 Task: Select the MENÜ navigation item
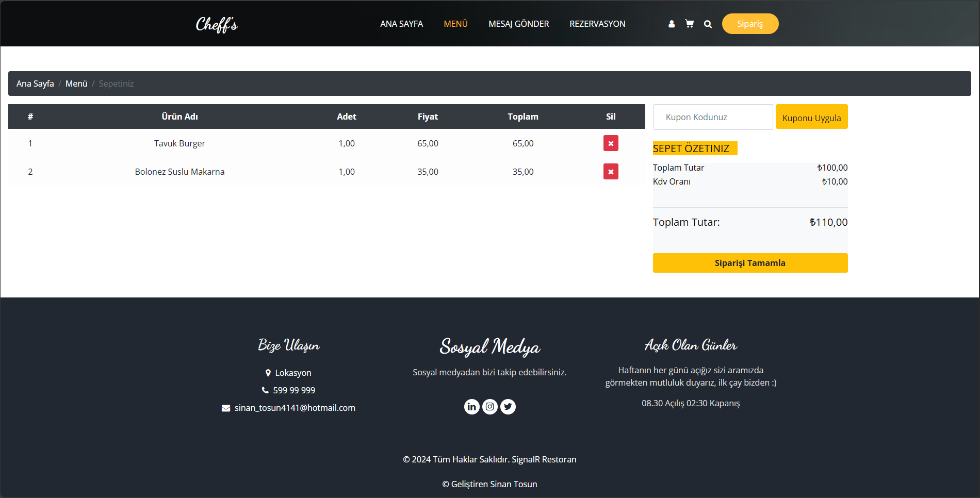455,24
